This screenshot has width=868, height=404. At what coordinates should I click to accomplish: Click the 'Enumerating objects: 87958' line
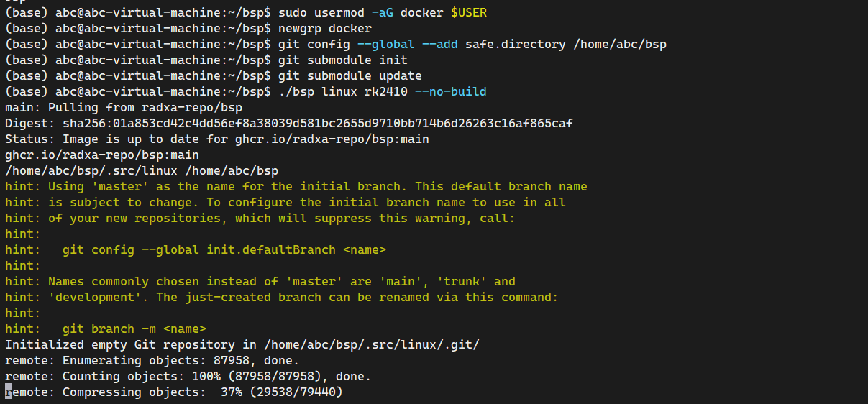180,360
